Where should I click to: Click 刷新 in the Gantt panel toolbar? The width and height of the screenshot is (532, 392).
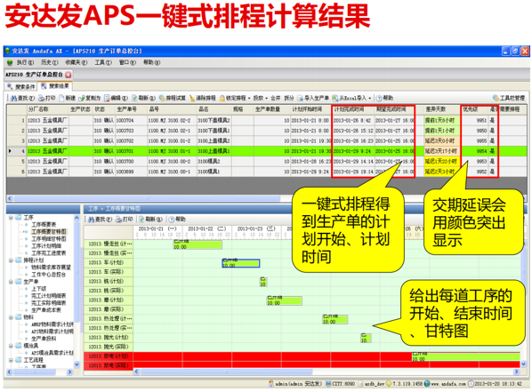pyautogui.click(x=150, y=220)
